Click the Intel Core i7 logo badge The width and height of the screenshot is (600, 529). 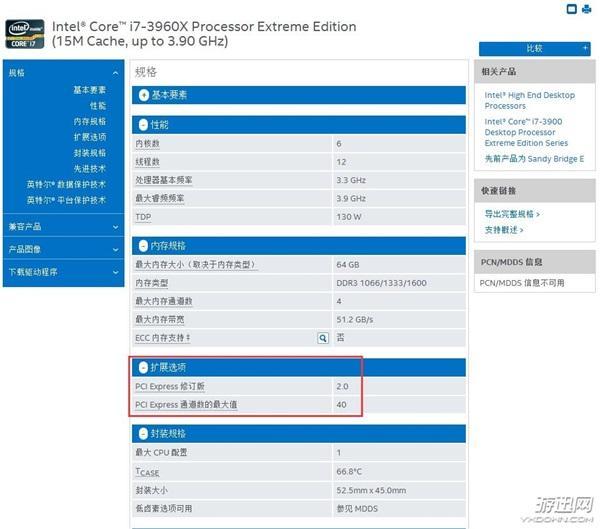(24, 34)
